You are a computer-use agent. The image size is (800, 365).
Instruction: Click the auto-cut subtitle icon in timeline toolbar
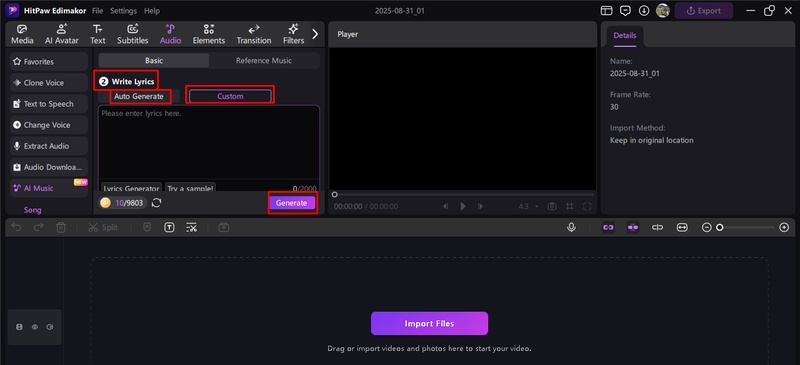point(191,228)
